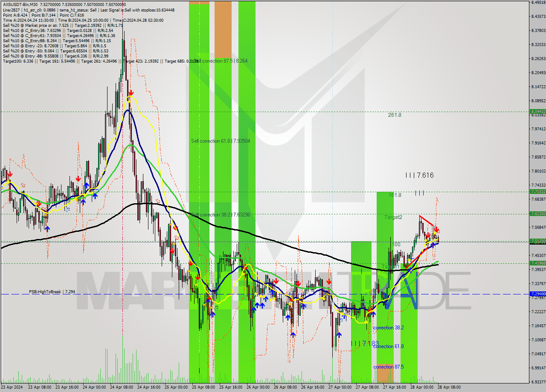Click the 'Target2' label on the chart
The image size is (546, 392).
tap(393, 217)
